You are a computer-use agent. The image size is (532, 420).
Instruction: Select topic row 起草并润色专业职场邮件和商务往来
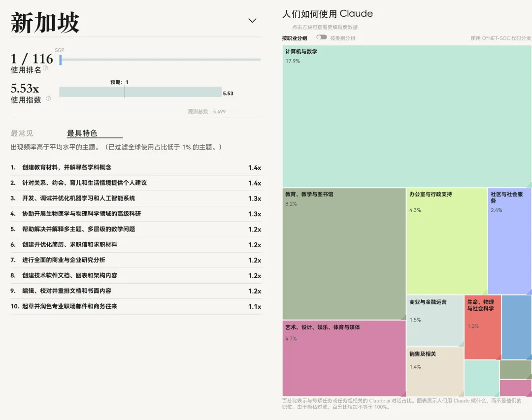(136, 306)
